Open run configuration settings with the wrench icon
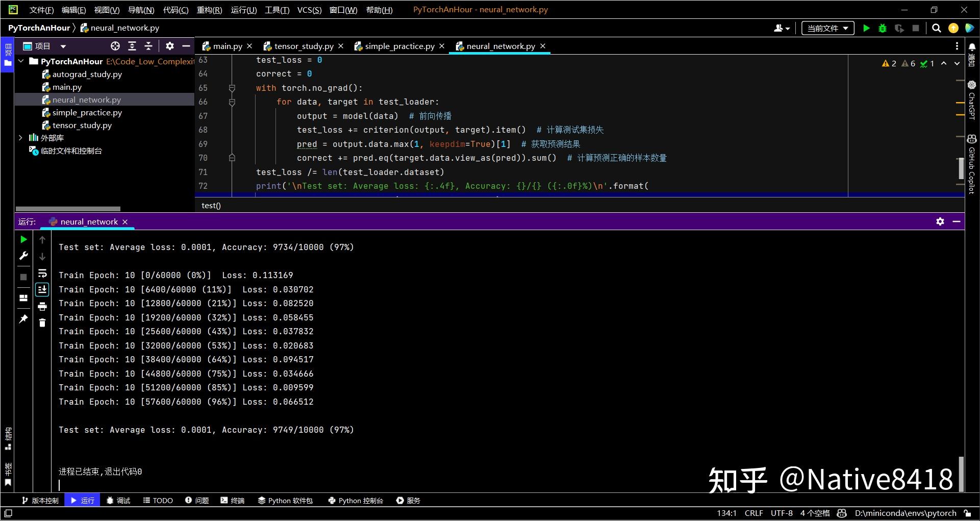The image size is (980, 521). [x=23, y=256]
